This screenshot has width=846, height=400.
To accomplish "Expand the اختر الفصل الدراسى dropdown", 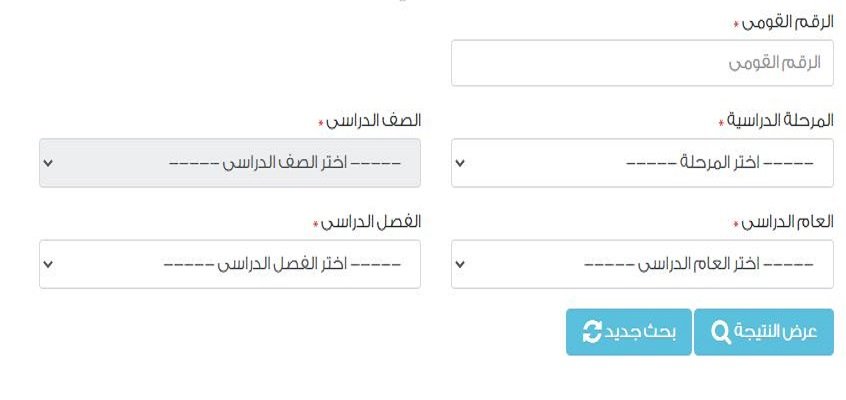I will pos(230,264).
